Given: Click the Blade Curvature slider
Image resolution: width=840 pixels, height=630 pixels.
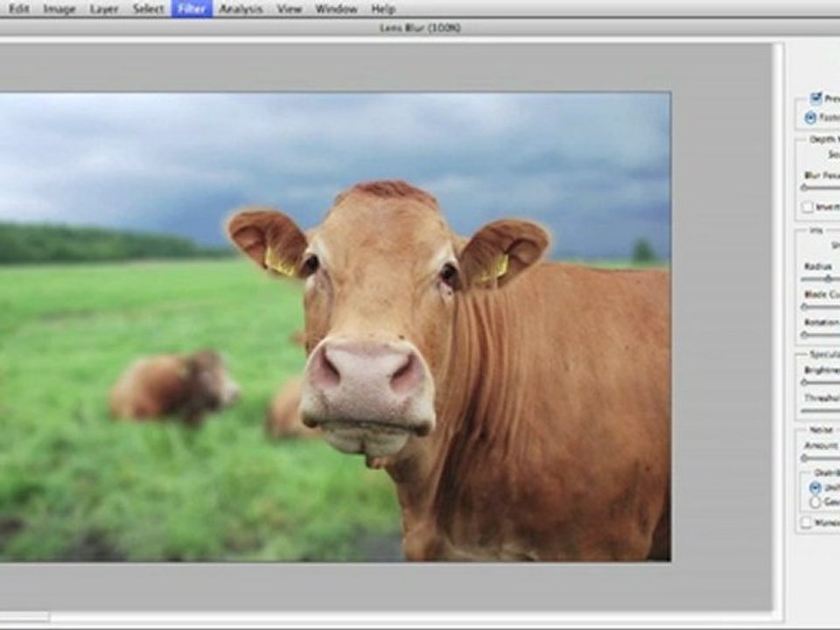Looking at the screenshot, I should pyautogui.click(x=820, y=307).
